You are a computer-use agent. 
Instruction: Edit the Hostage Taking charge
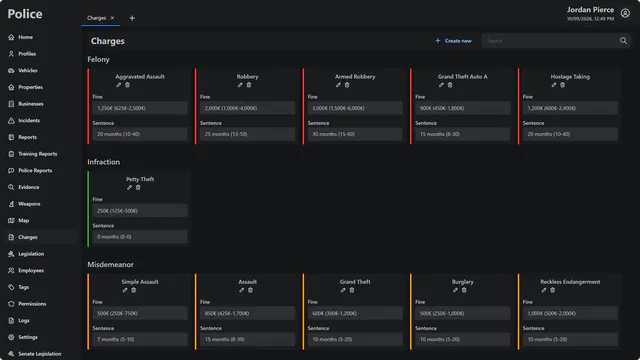click(x=553, y=85)
